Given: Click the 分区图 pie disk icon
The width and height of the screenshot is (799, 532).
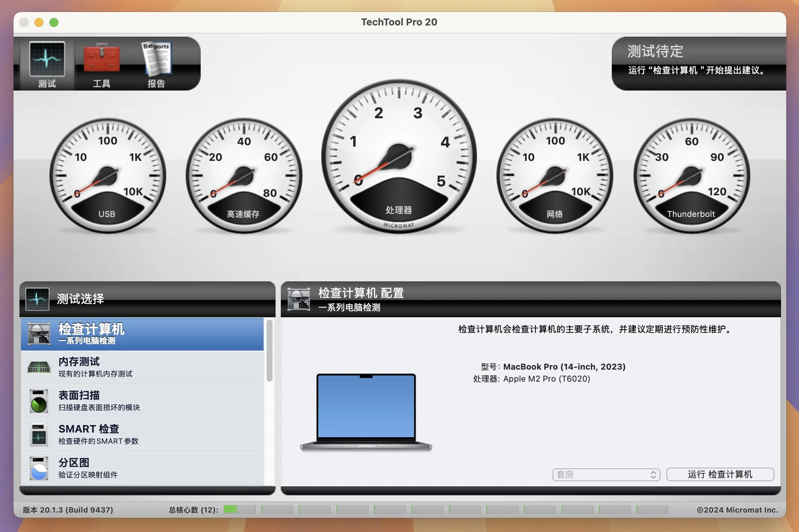Looking at the screenshot, I should [39, 468].
